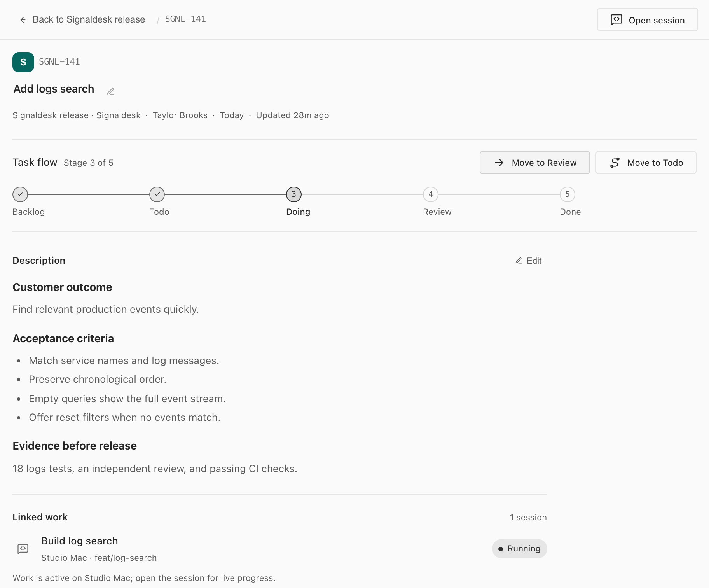709x588 pixels.
Task: Edit the task title with pencil icon
Action: click(x=110, y=91)
